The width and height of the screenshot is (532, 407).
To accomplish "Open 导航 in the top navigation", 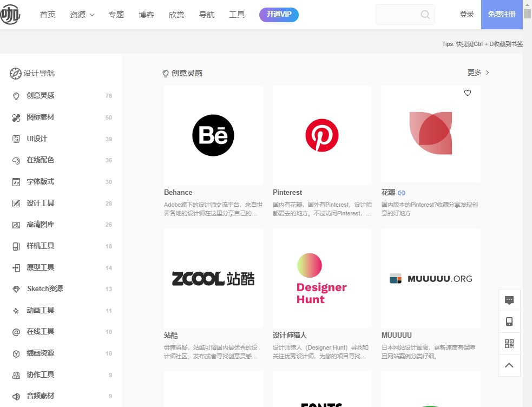I will click(x=207, y=15).
